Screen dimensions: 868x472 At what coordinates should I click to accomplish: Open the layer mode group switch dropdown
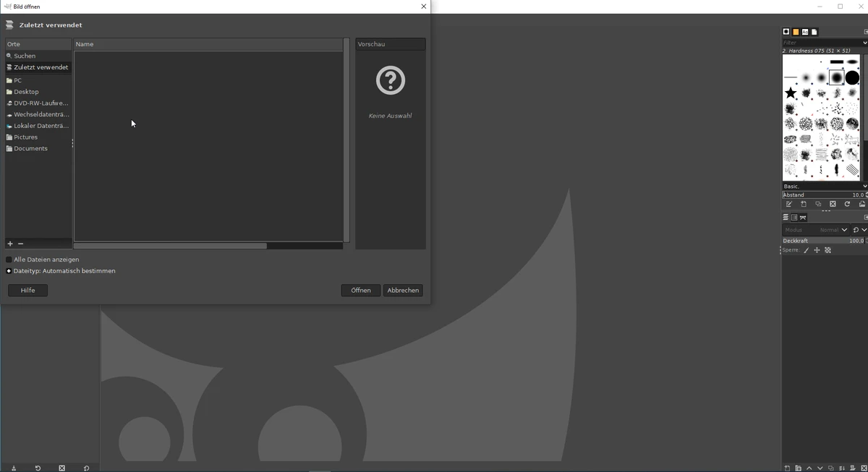tap(859, 230)
